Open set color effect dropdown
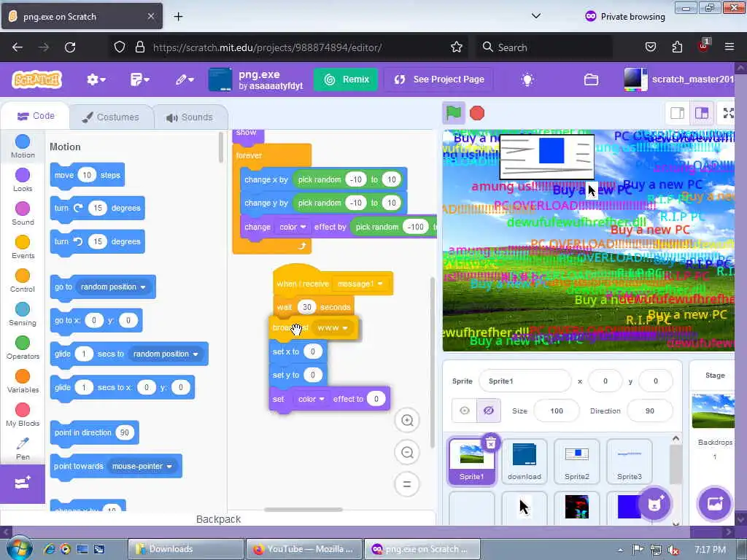Image resolution: width=747 pixels, height=560 pixels. (311, 399)
